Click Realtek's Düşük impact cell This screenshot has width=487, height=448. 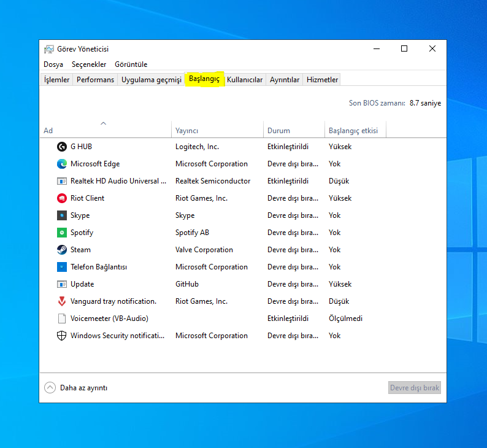[x=339, y=181]
